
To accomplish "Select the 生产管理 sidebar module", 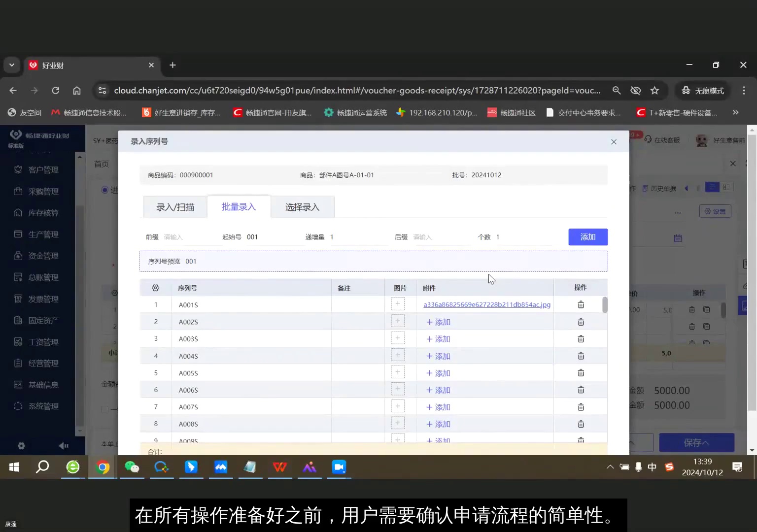I will (42, 234).
